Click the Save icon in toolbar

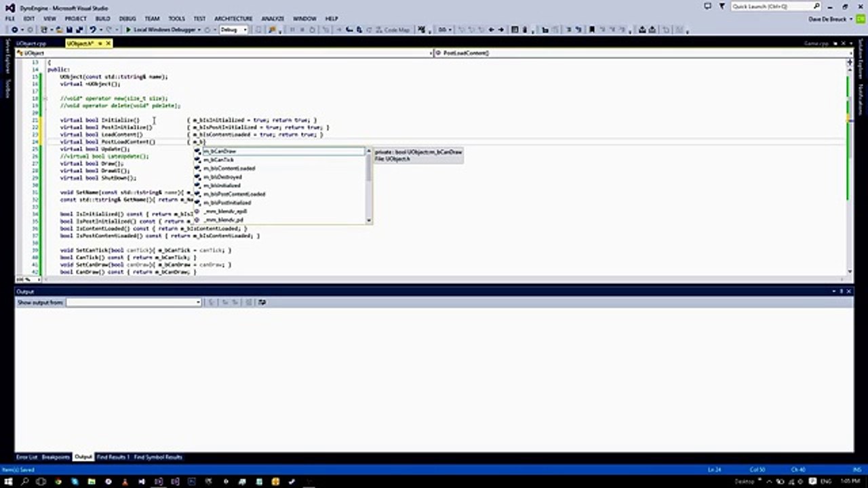click(69, 30)
